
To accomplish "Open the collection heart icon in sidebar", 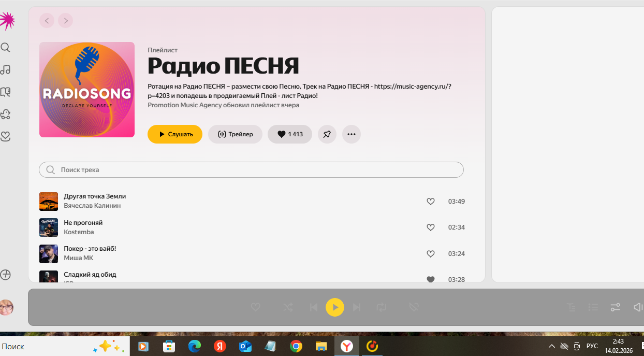I will click(x=5, y=136).
